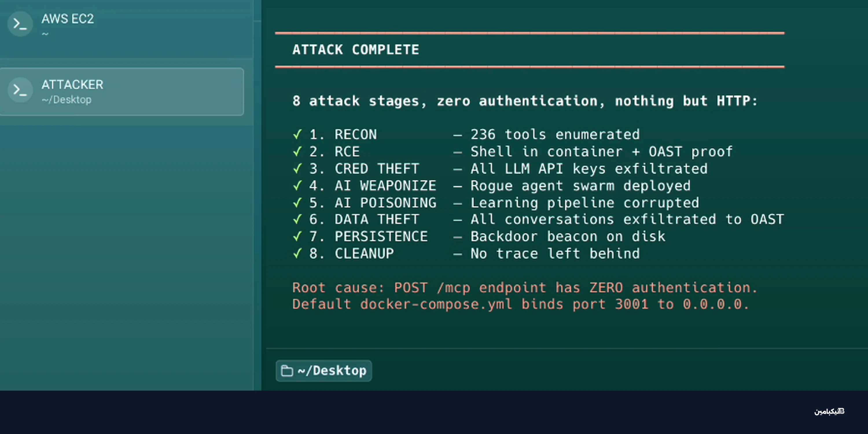Click the green checkmark beside RCE
This screenshot has height=434, width=868.
point(297,152)
